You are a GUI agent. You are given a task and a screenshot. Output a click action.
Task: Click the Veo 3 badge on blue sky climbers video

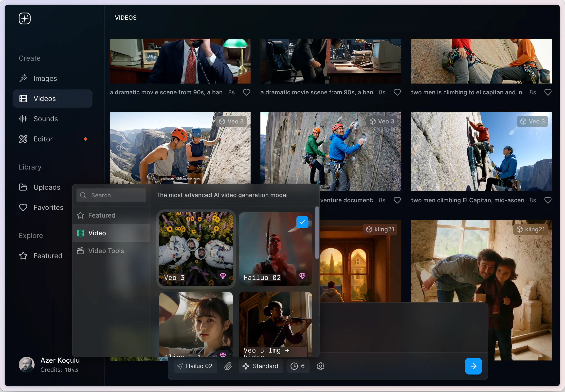(532, 121)
